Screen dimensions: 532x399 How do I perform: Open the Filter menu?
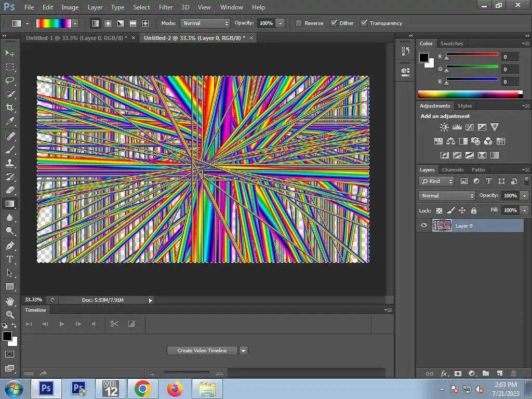166,7
